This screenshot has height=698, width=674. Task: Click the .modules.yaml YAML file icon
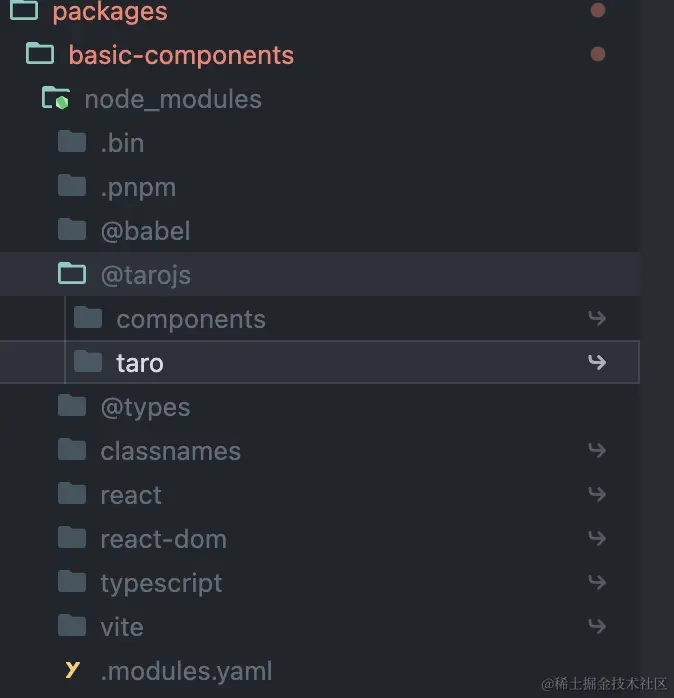coord(72,671)
